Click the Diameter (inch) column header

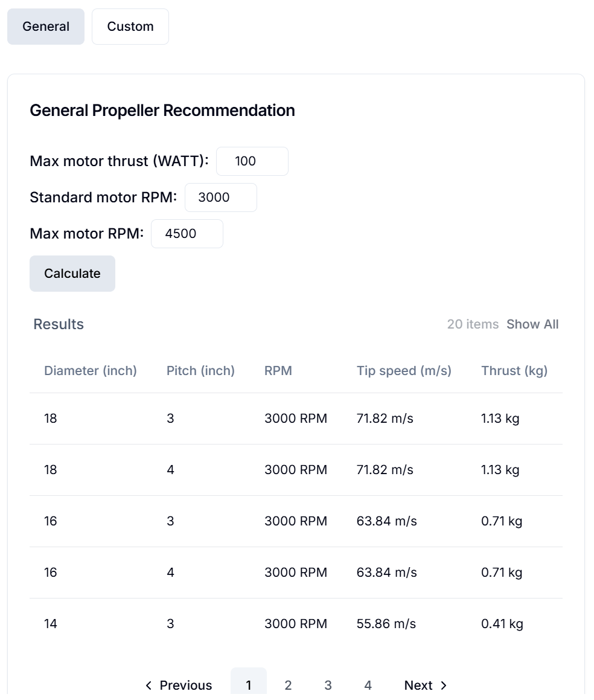91,371
